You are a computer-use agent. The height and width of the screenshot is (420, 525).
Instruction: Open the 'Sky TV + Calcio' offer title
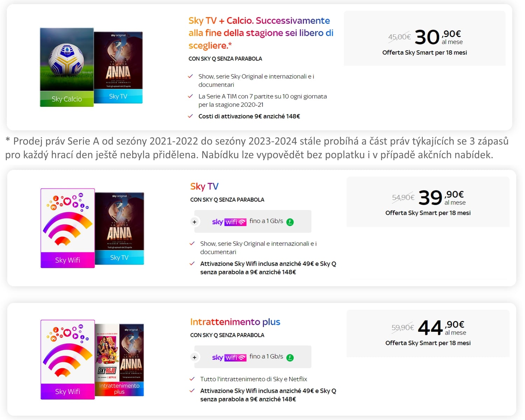click(261, 33)
